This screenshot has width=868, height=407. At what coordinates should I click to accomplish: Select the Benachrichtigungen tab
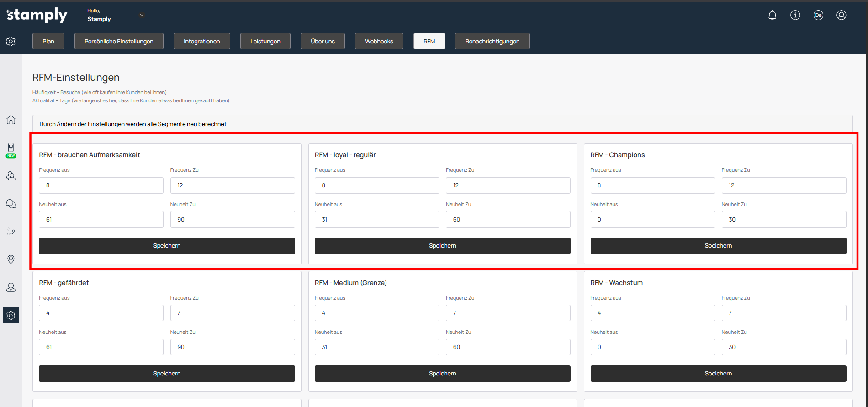point(492,41)
